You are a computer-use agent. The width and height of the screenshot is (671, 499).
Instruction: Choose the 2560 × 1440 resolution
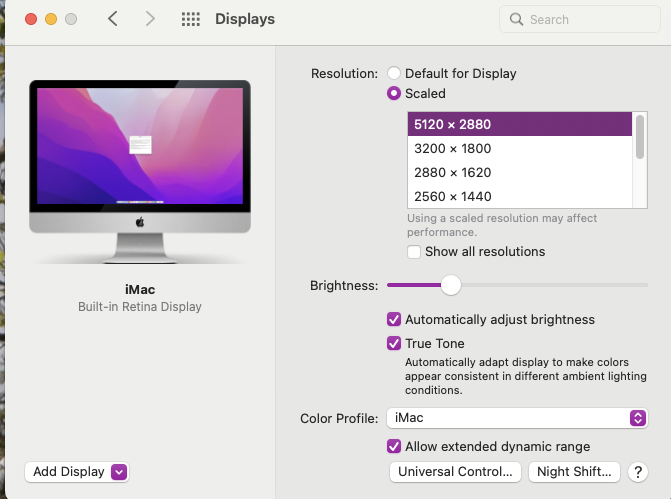520,196
